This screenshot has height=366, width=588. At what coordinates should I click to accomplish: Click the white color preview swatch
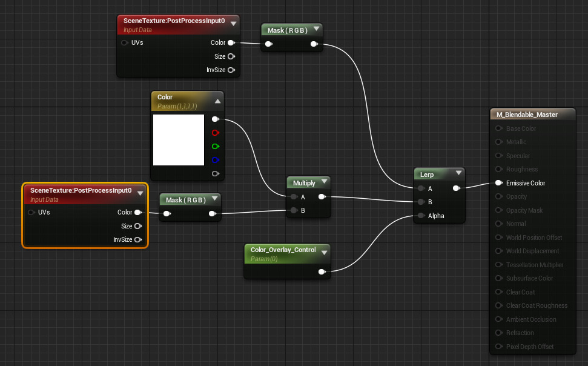179,140
